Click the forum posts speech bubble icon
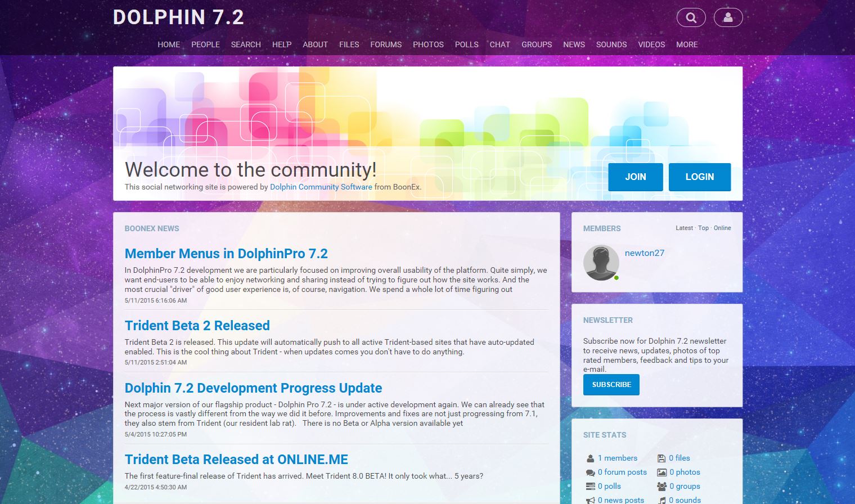This screenshot has height=504, width=855. (590, 472)
